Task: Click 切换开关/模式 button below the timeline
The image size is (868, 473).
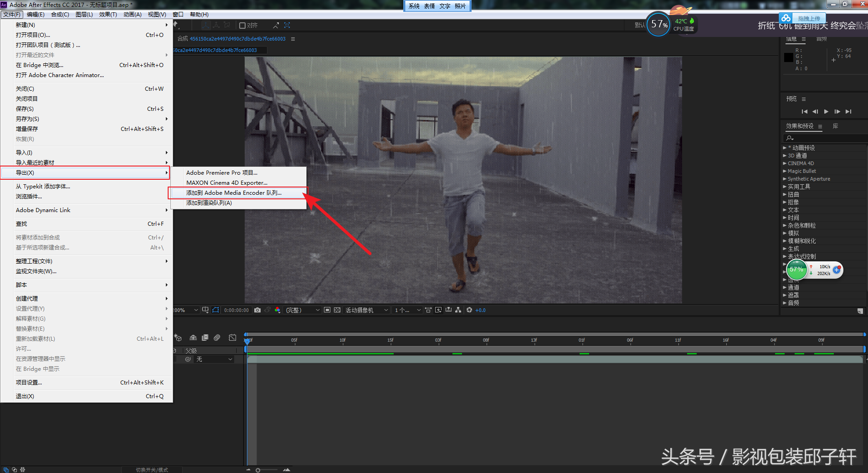Action: (152, 470)
